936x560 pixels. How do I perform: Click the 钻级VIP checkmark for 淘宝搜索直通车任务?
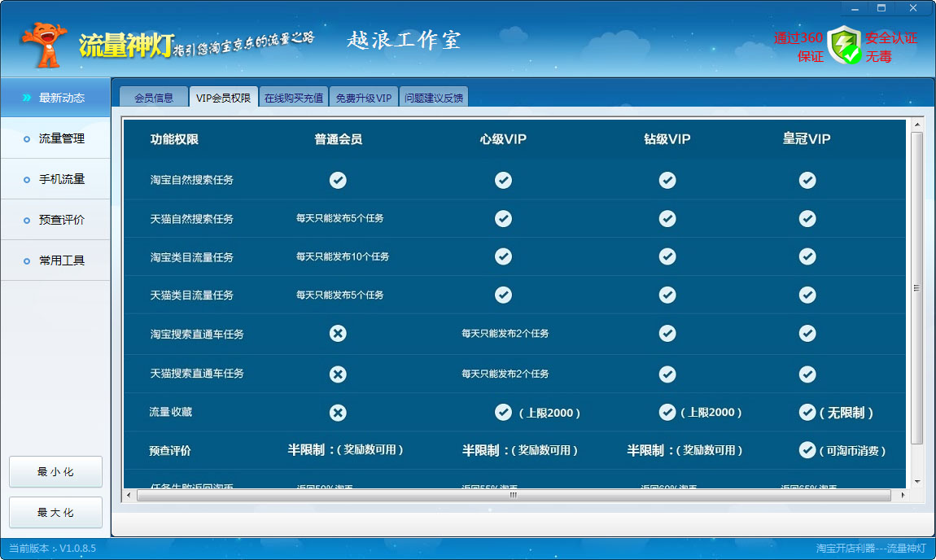click(667, 333)
